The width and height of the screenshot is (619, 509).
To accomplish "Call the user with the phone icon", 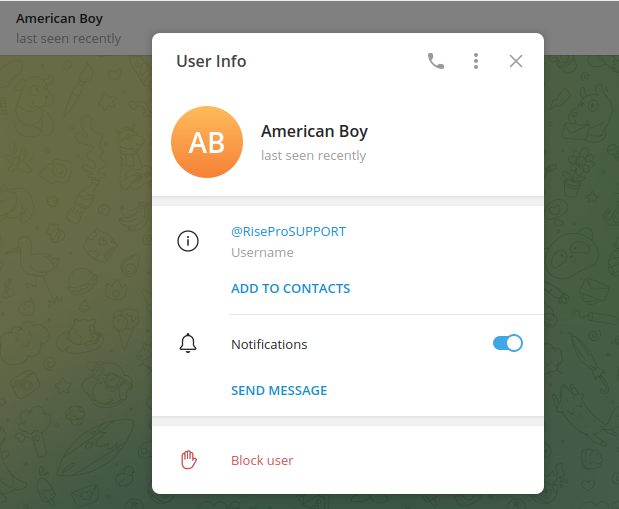I will pyautogui.click(x=436, y=61).
